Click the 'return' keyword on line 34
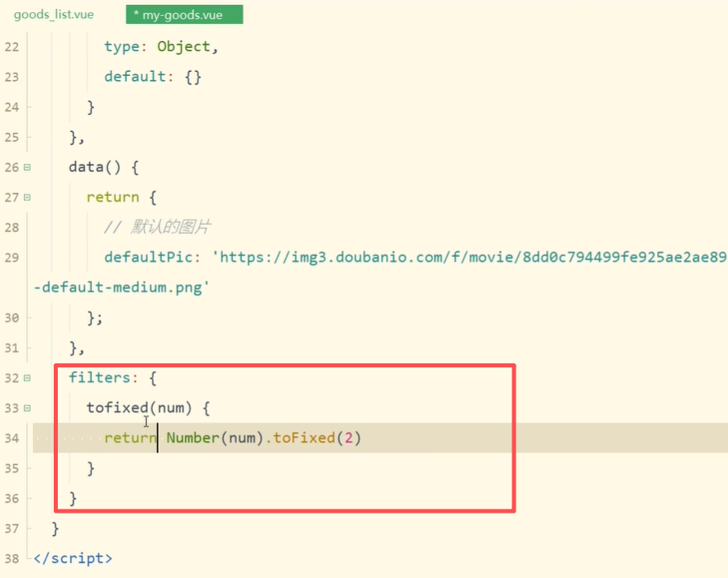This screenshot has height=578, width=728. (131, 438)
